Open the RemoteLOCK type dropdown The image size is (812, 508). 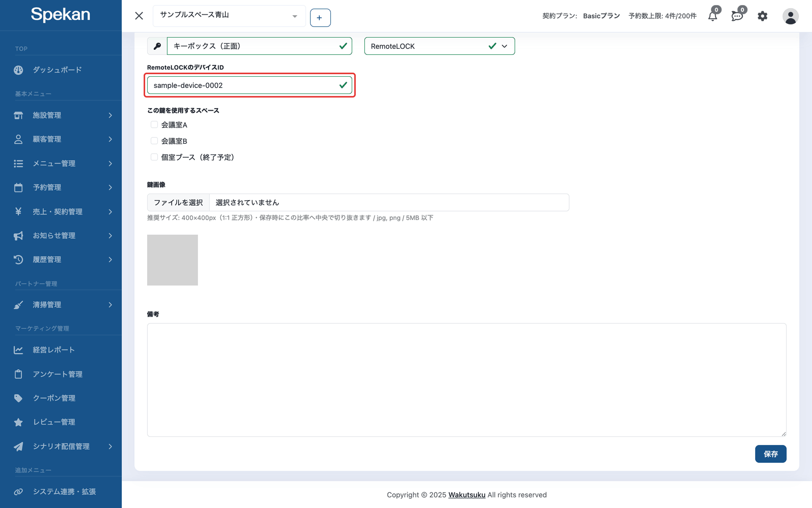click(x=439, y=46)
